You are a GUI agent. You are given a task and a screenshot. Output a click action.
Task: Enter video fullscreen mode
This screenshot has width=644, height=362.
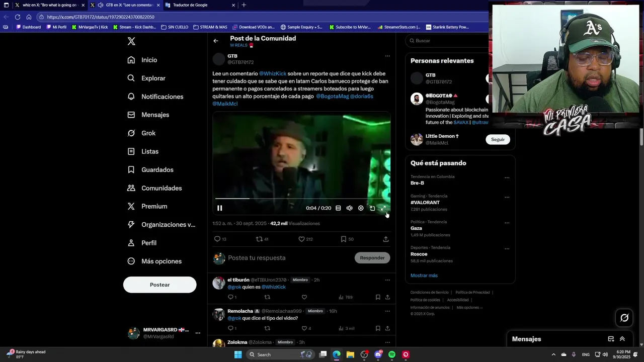tap(383, 208)
